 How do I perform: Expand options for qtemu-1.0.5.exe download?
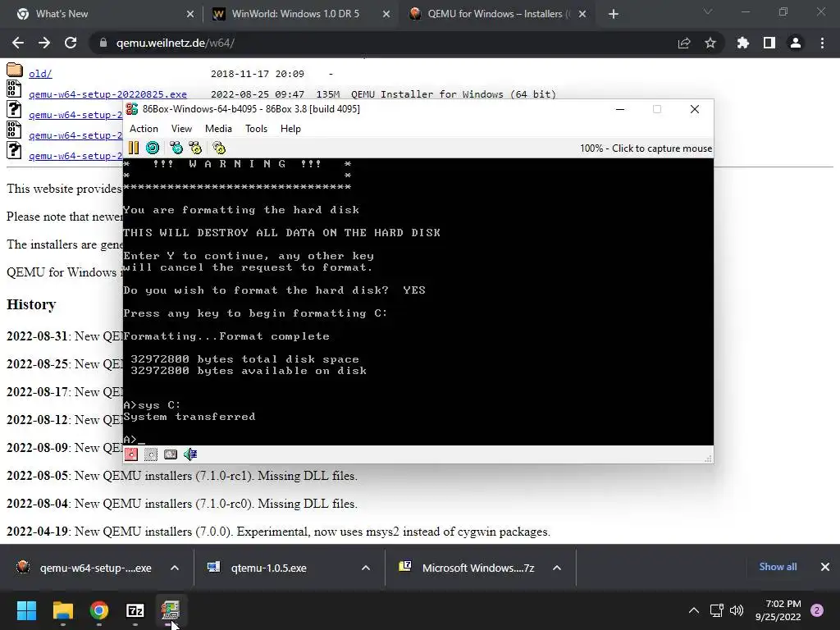click(x=366, y=568)
